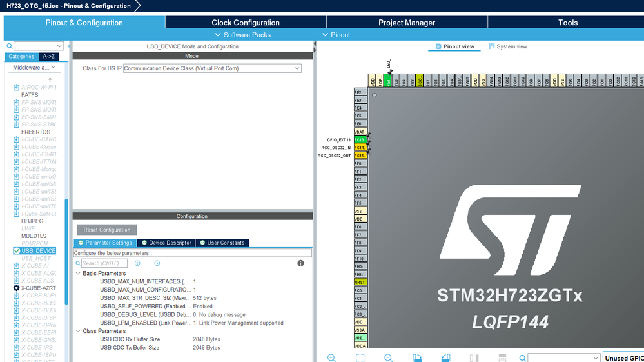Open the Project Manager tab
644x362 pixels.
(407, 23)
